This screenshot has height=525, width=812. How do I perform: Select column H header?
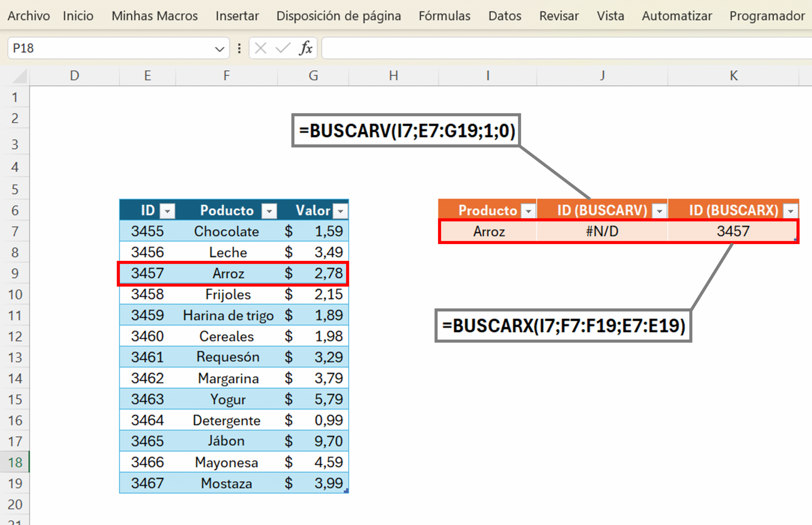(394, 76)
